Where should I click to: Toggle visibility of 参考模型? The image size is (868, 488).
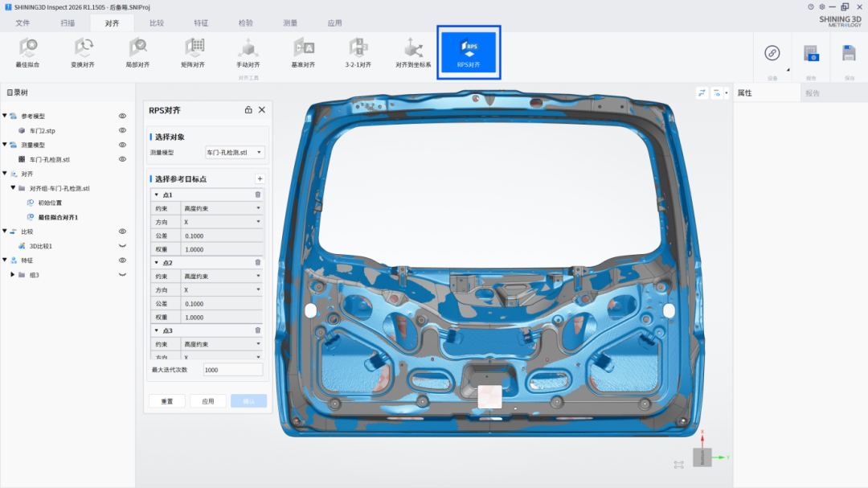click(122, 117)
